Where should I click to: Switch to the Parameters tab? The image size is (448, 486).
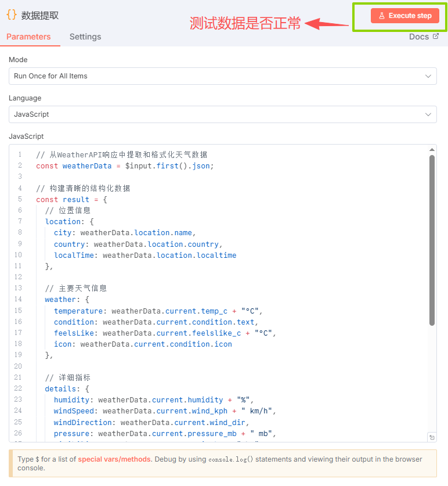click(x=28, y=37)
